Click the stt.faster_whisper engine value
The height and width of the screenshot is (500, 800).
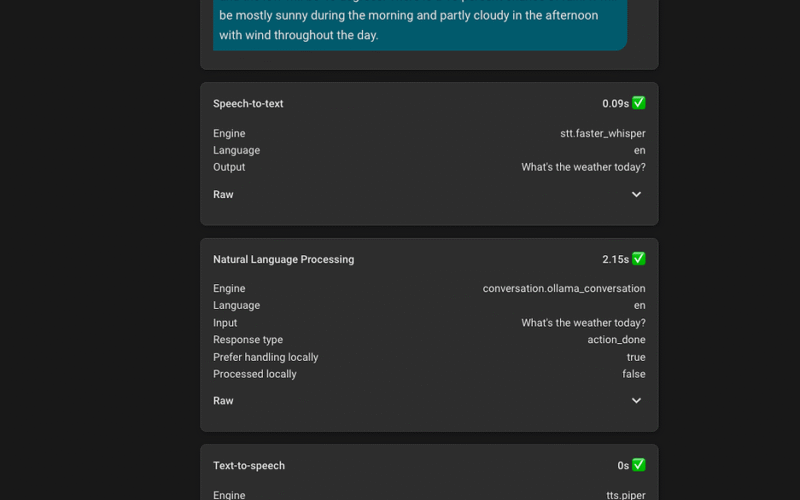(602, 134)
